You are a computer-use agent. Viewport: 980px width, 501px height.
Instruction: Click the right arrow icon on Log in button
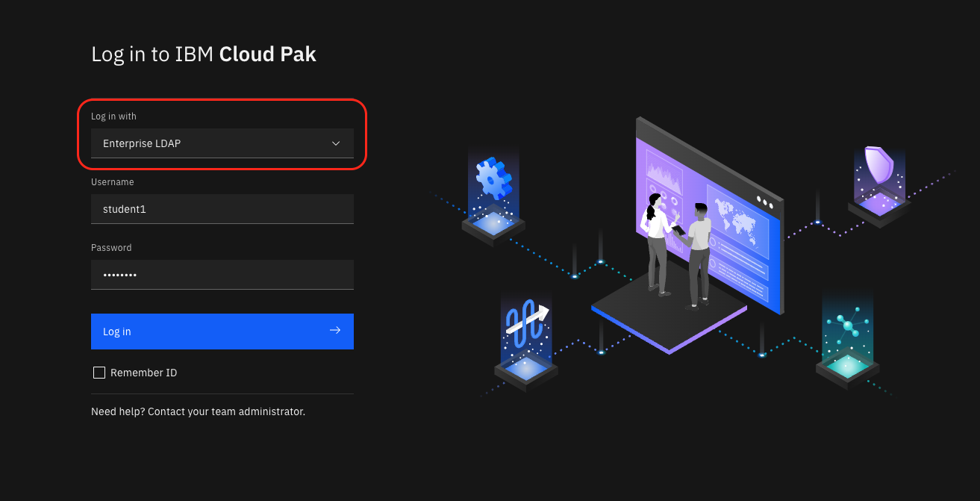click(x=335, y=330)
